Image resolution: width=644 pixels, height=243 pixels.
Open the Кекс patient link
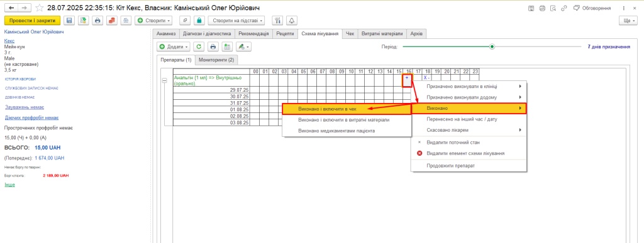click(x=9, y=41)
